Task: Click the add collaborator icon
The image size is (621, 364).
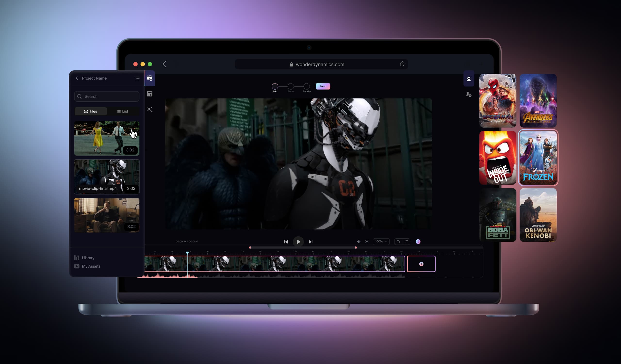Action: [x=469, y=95]
